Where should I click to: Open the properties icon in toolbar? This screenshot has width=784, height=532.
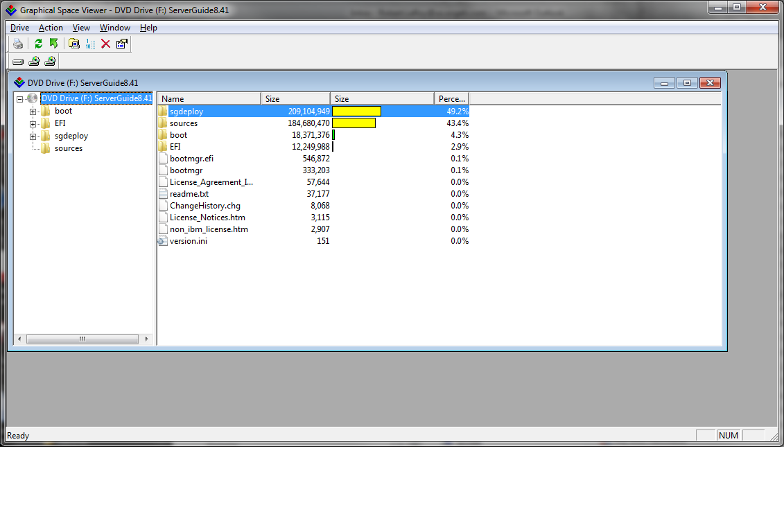click(x=121, y=44)
